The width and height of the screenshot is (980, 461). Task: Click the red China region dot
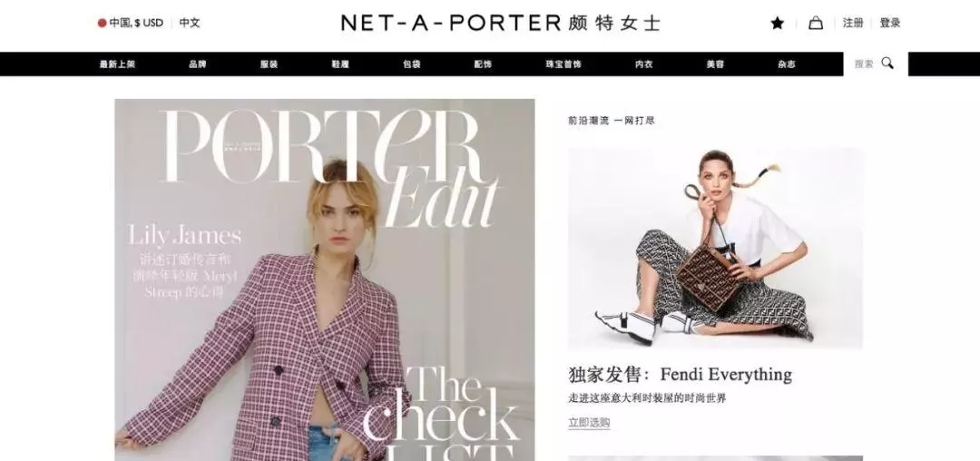pyautogui.click(x=102, y=23)
